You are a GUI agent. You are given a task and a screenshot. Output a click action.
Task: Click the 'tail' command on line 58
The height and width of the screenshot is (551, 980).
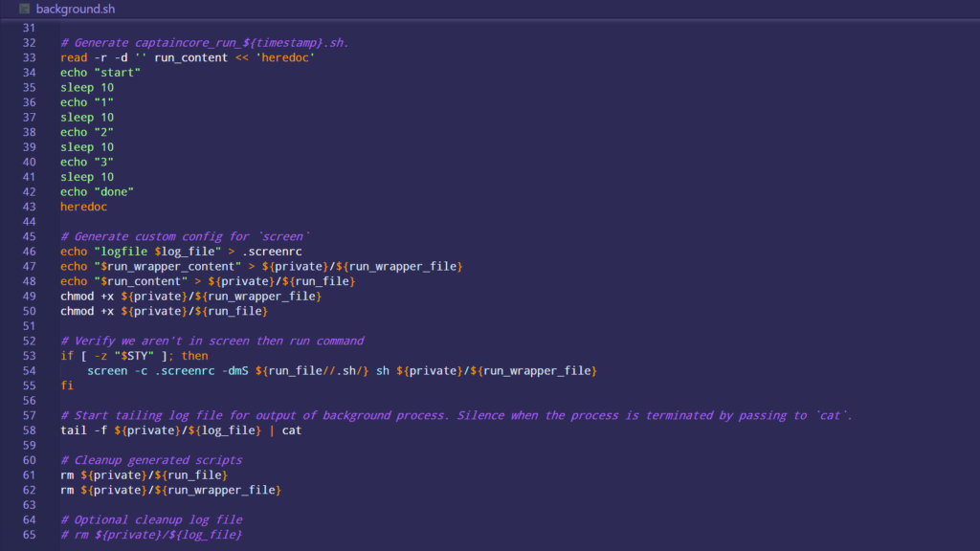tap(74, 430)
